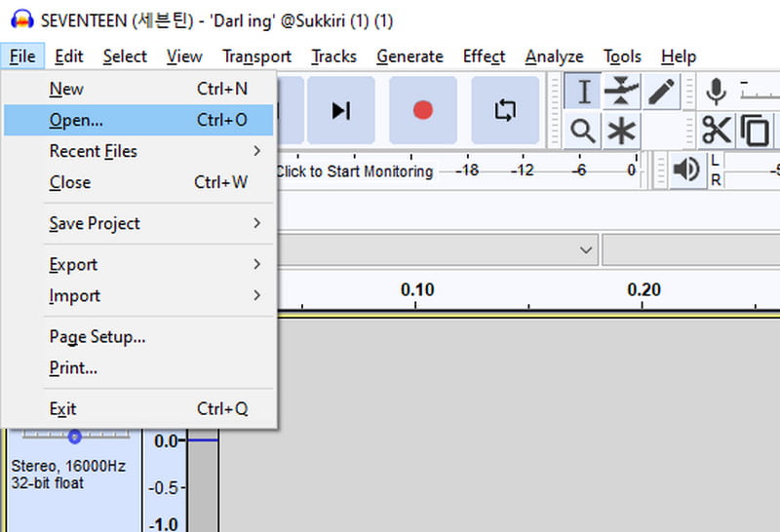Click to Start Monitoring on the meter
This screenshot has height=532, width=780.
point(354,171)
